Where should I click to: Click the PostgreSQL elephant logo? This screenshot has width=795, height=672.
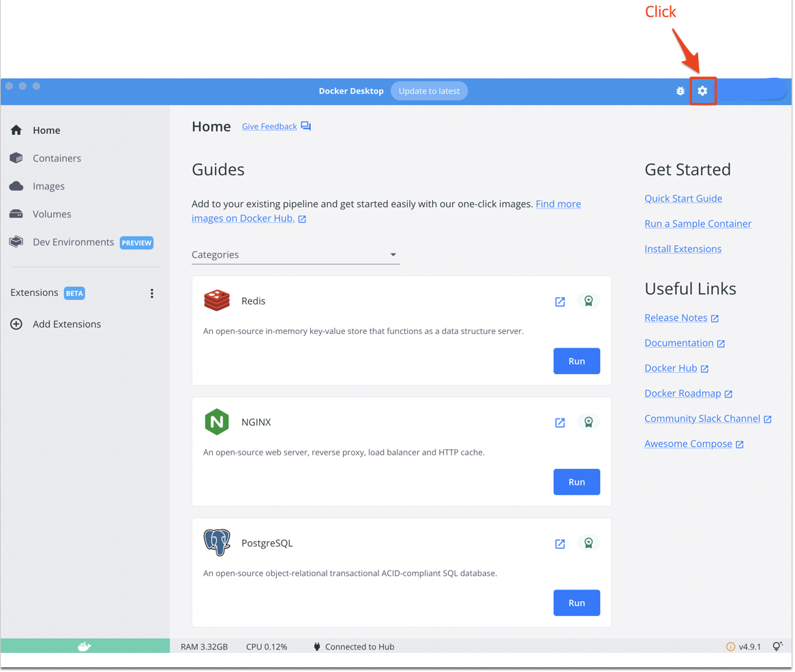[217, 543]
